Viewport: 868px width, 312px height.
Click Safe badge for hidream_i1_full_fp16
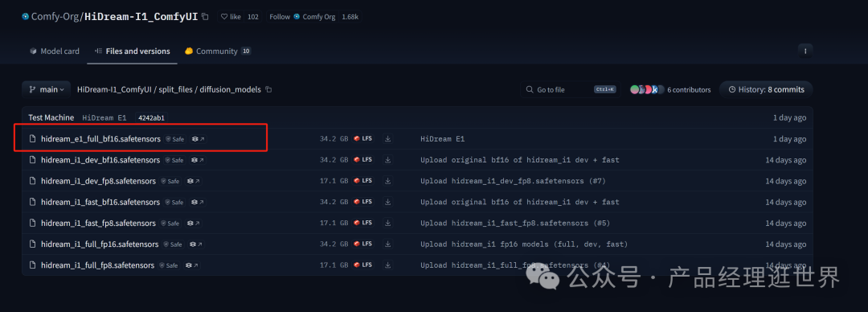[173, 244]
